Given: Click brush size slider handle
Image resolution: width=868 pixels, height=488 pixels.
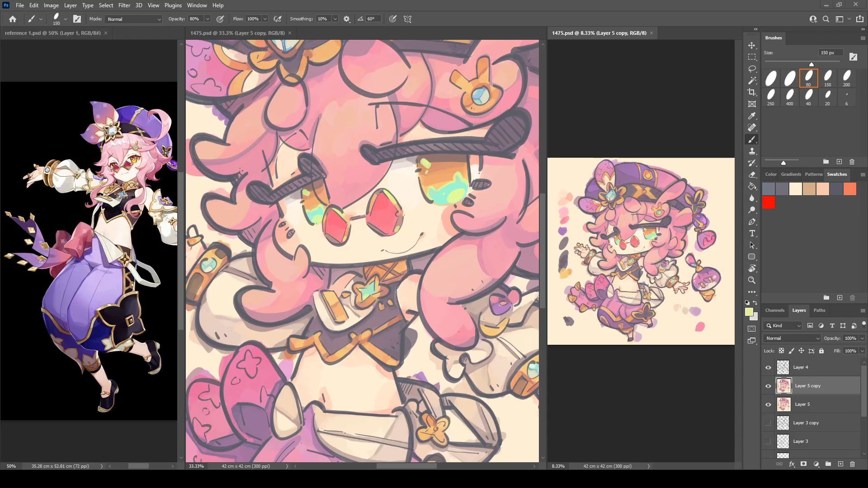Looking at the screenshot, I should point(811,64).
